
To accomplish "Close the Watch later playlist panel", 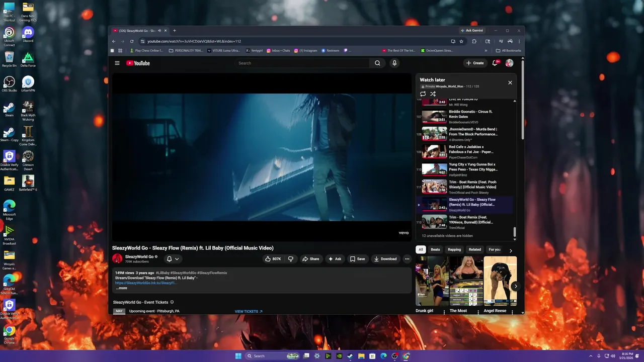I will [510, 82].
